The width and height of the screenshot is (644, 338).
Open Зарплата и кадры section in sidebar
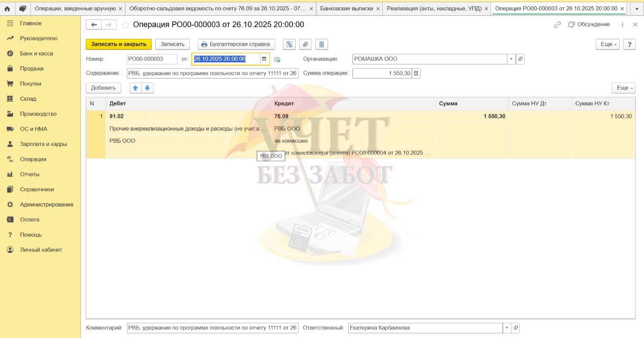click(x=43, y=144)
